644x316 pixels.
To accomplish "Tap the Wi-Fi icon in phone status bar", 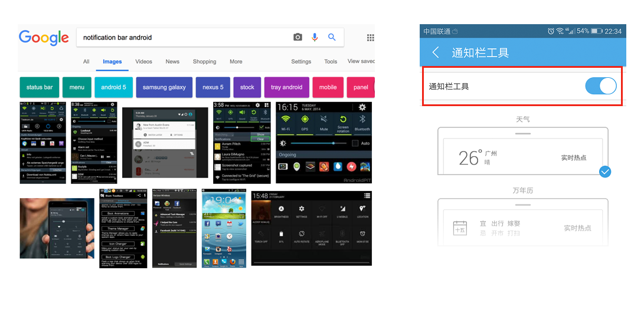I will [560, 31].
